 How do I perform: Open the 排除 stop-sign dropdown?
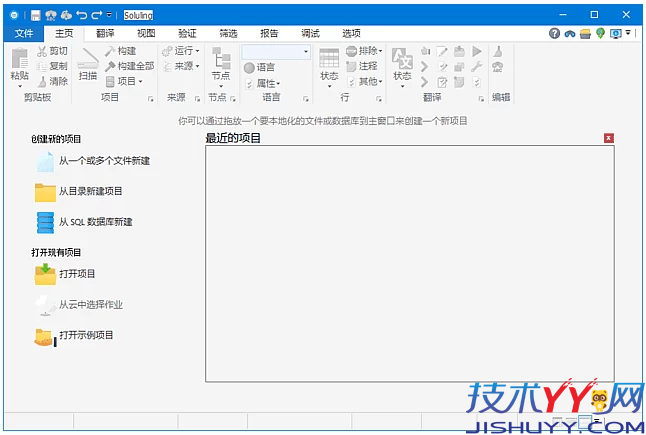tap(364, 51)
